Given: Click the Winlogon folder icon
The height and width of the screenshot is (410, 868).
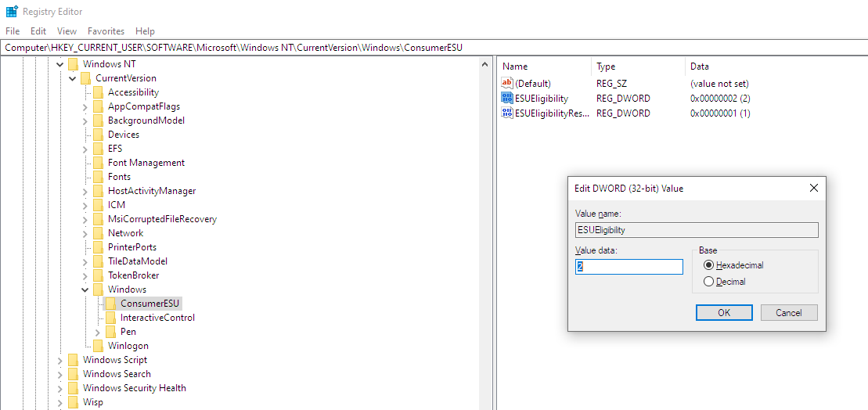Looking at the screenshot, I should pos(98,346).
